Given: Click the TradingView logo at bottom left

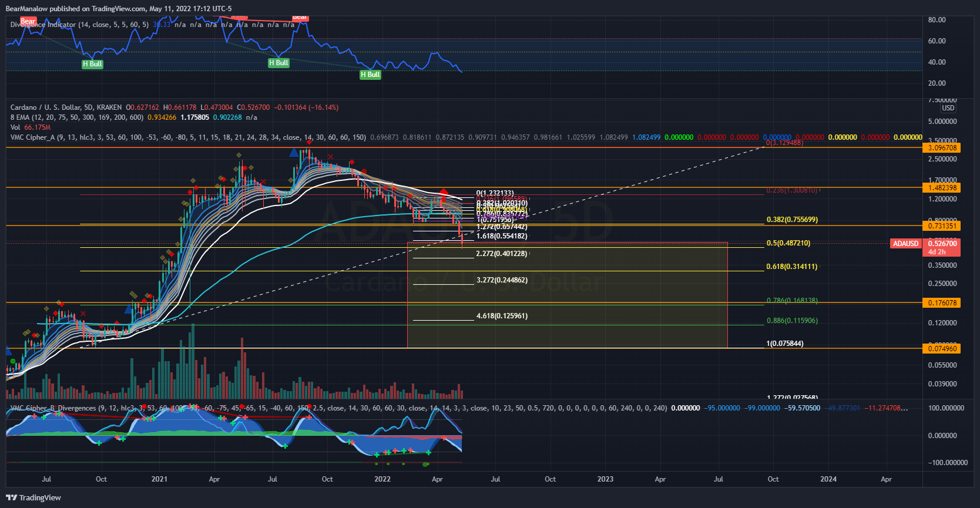Looking at the screenshot, I should [33, 497].
